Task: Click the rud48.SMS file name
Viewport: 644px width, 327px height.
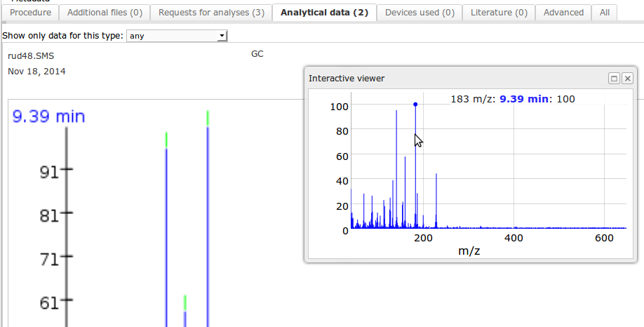Action: tap(27, 55)
